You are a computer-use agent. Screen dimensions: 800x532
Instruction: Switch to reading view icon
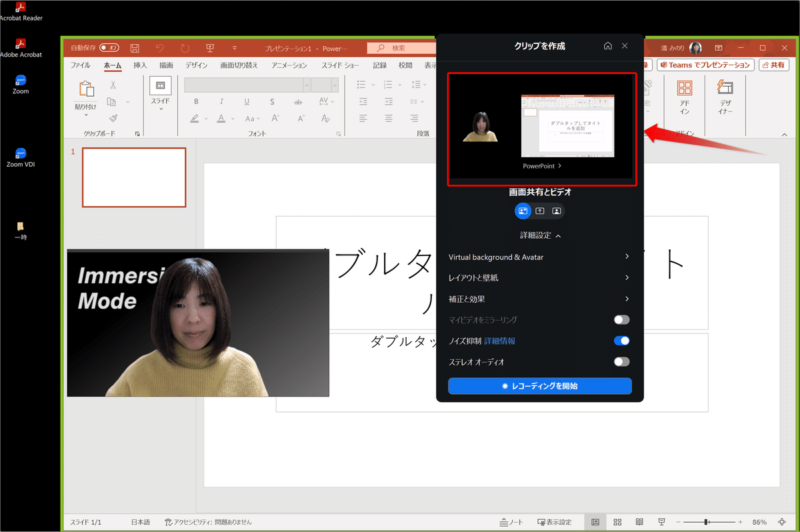639,522
